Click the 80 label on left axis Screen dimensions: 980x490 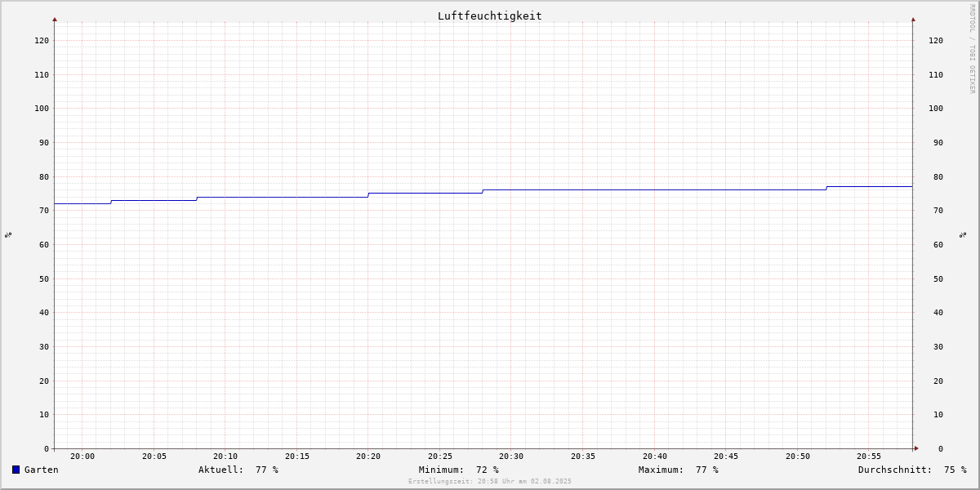coord(44,176)
